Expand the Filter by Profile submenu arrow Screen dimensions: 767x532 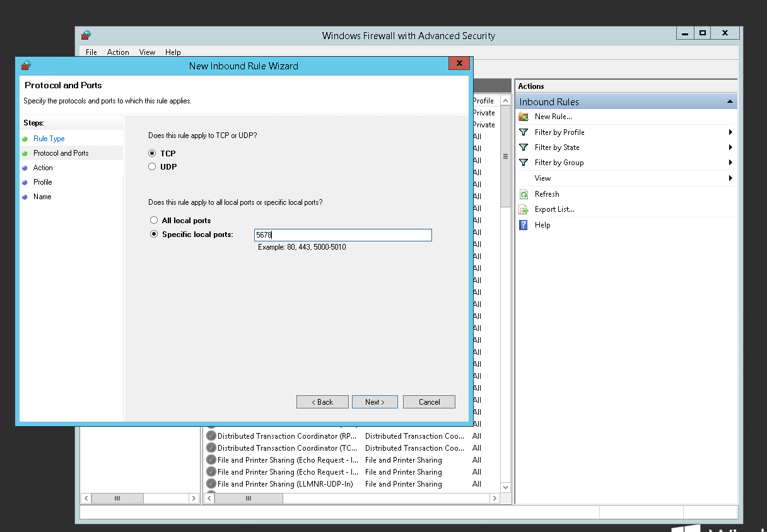730,132
